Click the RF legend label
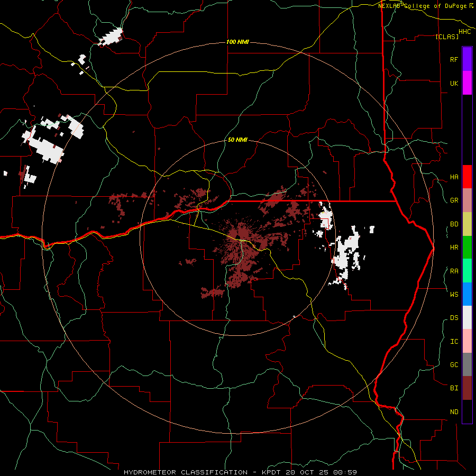Image resolution: width=476 pixels, height=476 pixels. click(454, 59)
